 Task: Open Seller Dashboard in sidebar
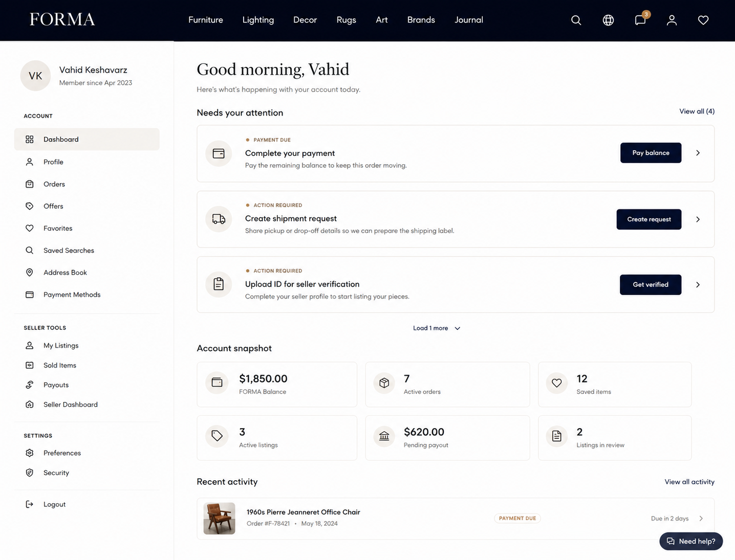click(87, 405)
